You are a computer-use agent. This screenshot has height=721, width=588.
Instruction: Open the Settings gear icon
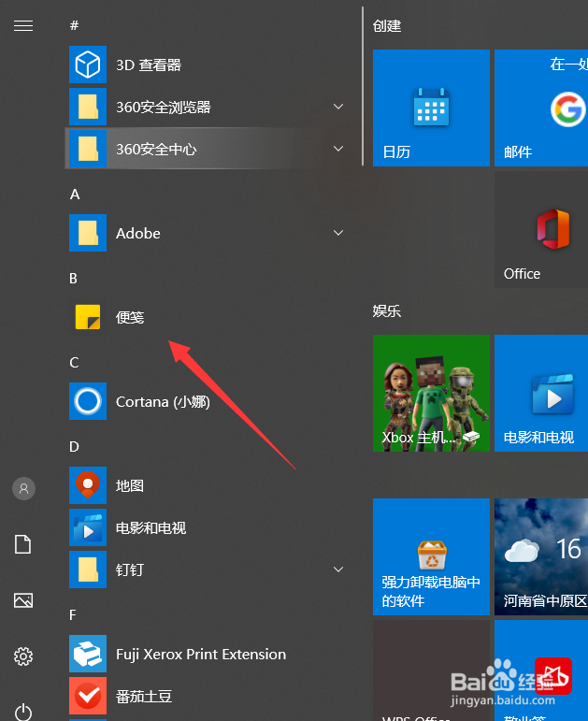coord(23,656)
